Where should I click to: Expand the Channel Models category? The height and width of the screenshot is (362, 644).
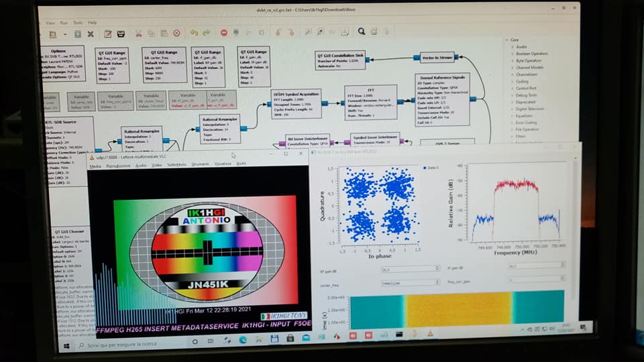coord(513,67)
